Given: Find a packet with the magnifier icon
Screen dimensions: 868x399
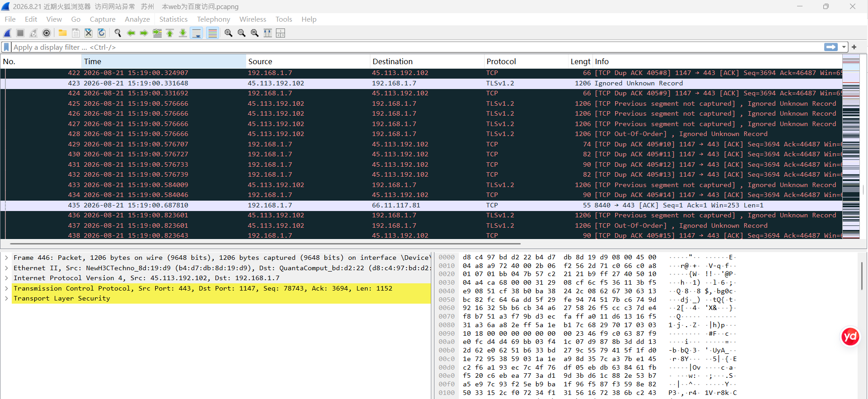Looking at the screenshot, I should [x=118, y=33].
